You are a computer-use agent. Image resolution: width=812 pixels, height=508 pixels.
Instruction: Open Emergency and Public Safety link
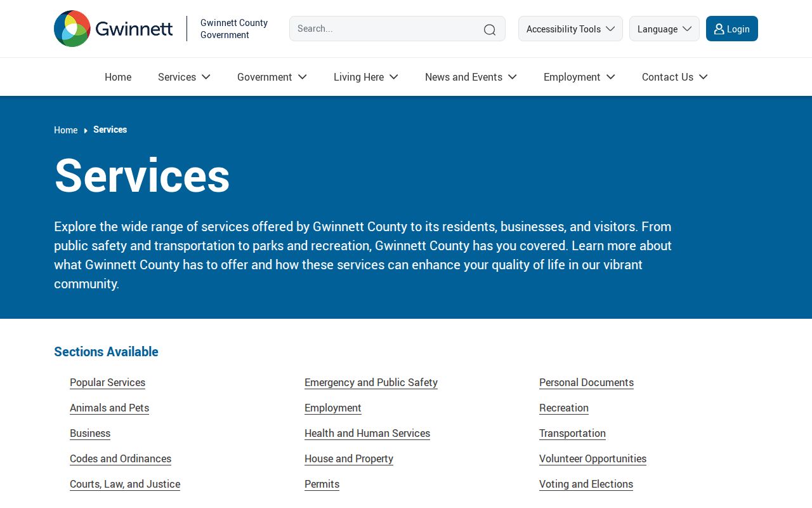coord(371,382)
